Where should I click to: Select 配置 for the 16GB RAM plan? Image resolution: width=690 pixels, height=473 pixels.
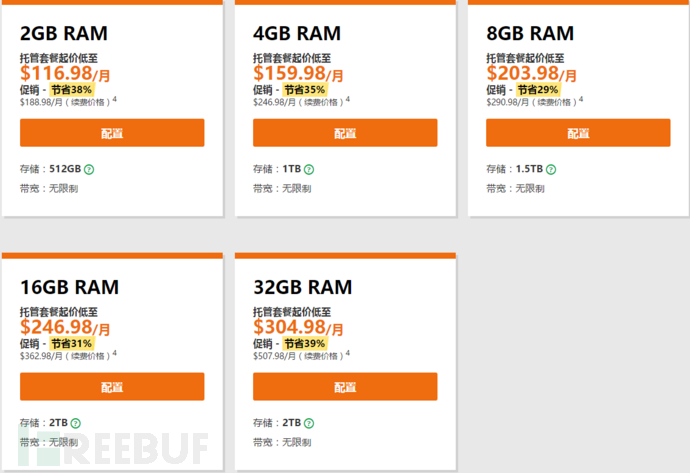112,387
